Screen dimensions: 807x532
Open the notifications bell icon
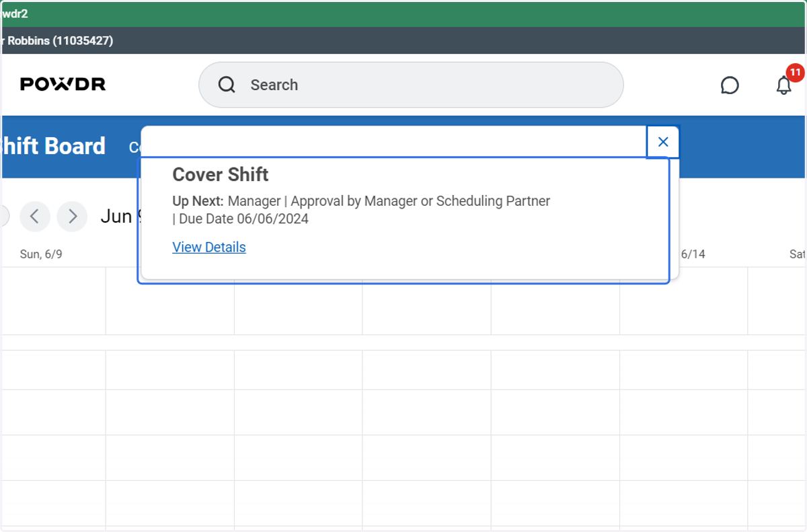[x=783, y=85]
